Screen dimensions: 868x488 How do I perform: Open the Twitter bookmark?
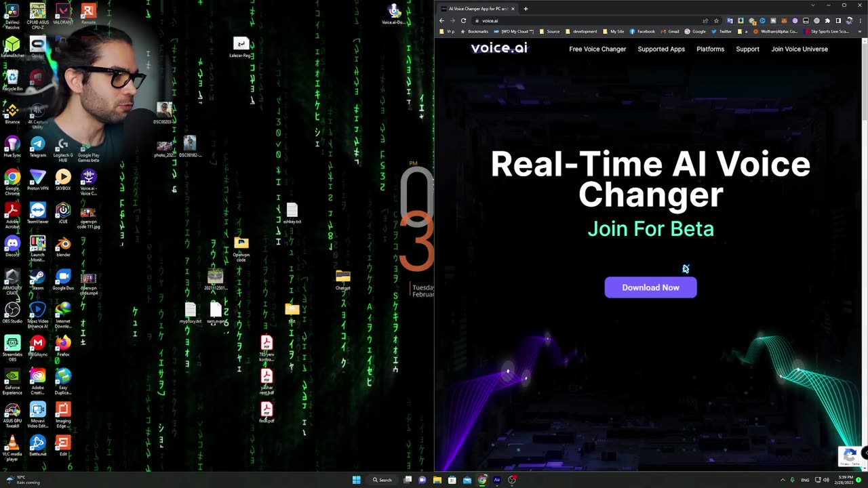point(722,31)
